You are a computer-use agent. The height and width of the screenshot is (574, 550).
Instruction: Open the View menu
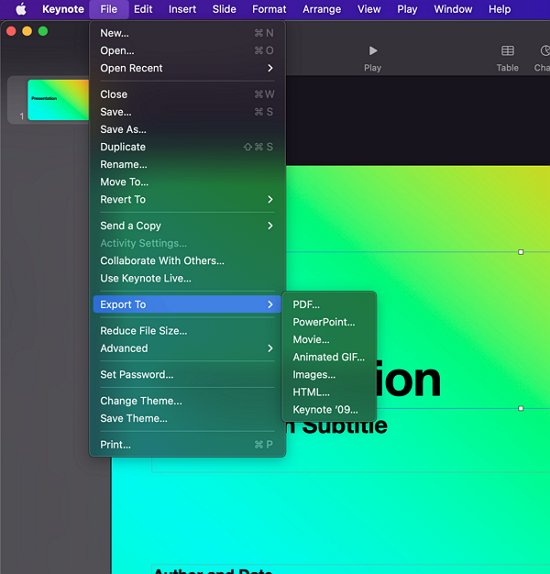(x=369, y=9)
